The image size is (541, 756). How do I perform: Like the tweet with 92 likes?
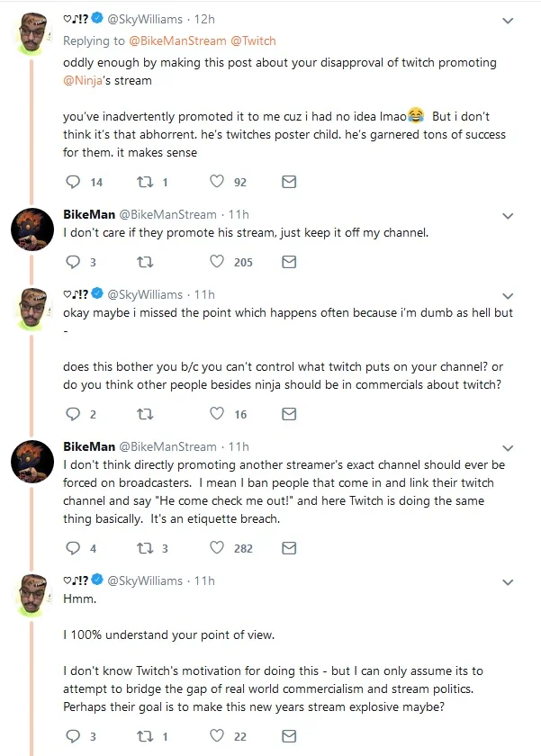point(217,181)
